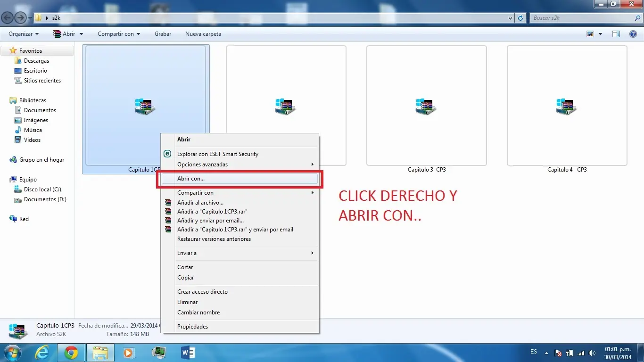Click the power battery tray icon
Image resolution: width=644 pixels, height=362 pixels.
(570, 353)
